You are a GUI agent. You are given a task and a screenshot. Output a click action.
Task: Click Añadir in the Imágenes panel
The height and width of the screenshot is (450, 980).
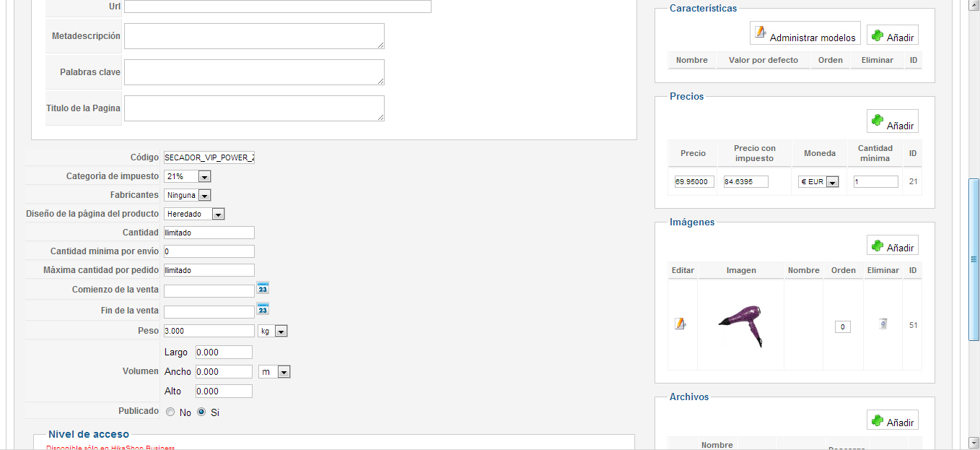coord(892,246)
